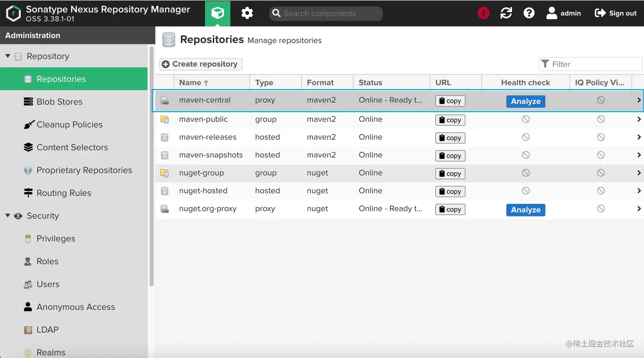Image resolution: width=644 pixels, height=358 pixels.
Task: Click the Create repository button
Action: pos(201,64)
